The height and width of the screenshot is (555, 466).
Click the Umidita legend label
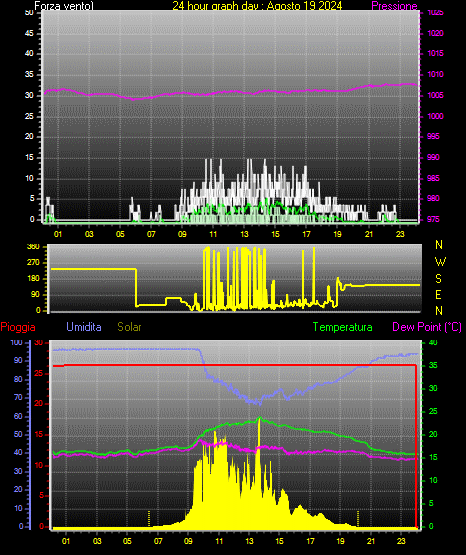point(84,327)
